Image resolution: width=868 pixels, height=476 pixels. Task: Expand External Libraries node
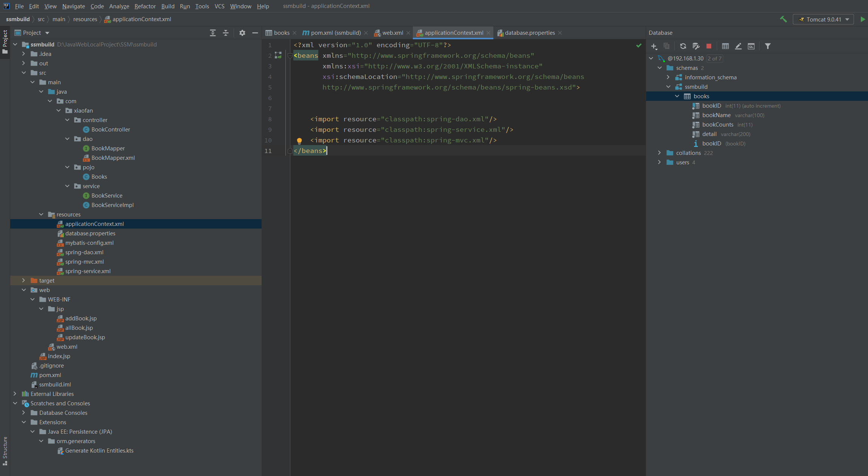point(15,394)
